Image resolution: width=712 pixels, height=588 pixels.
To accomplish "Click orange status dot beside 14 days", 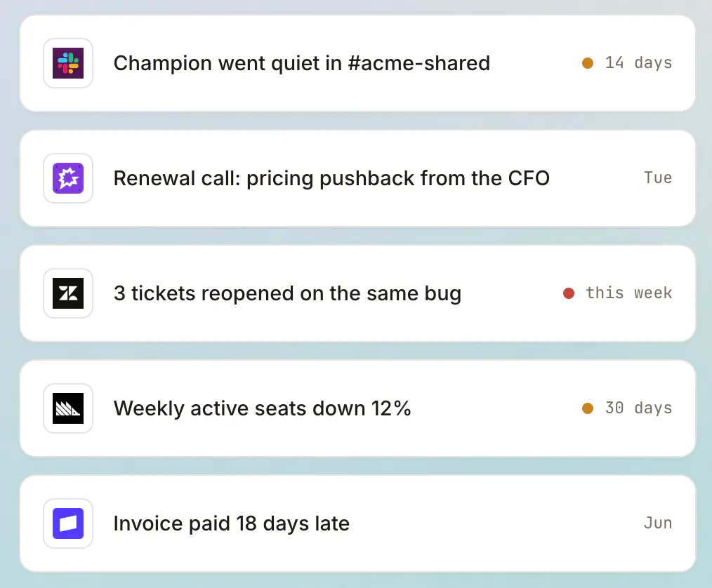I will click(588, 63).
